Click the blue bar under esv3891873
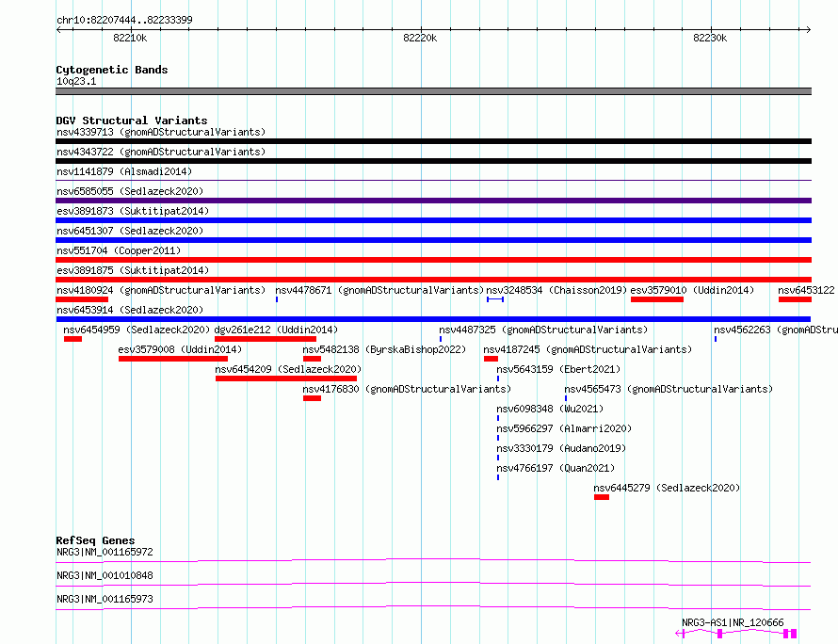Image resolution: width=838 pixels, height=644 pixels. tap(433, 220)
